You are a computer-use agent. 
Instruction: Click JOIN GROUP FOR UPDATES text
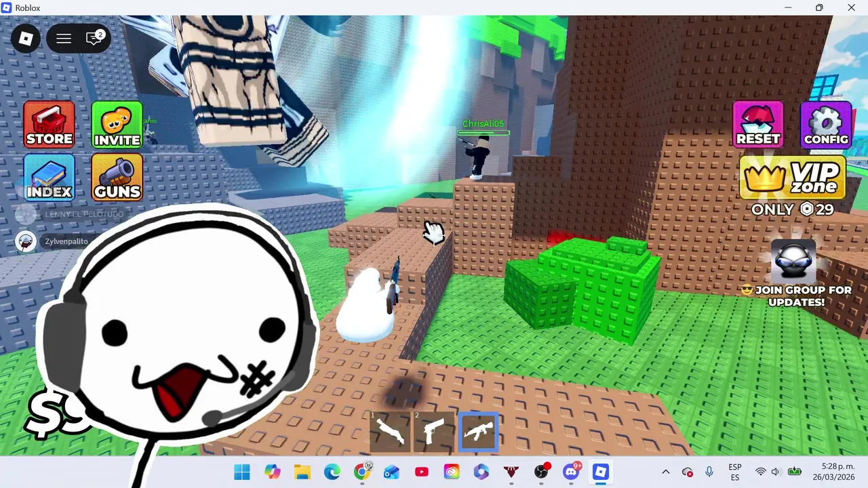tap(797, 296)
